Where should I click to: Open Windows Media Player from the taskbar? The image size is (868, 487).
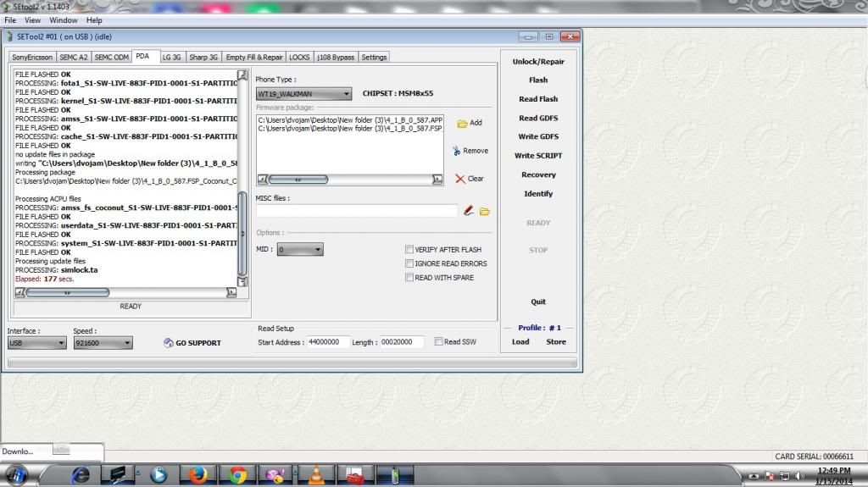click(x=159, y=475)
